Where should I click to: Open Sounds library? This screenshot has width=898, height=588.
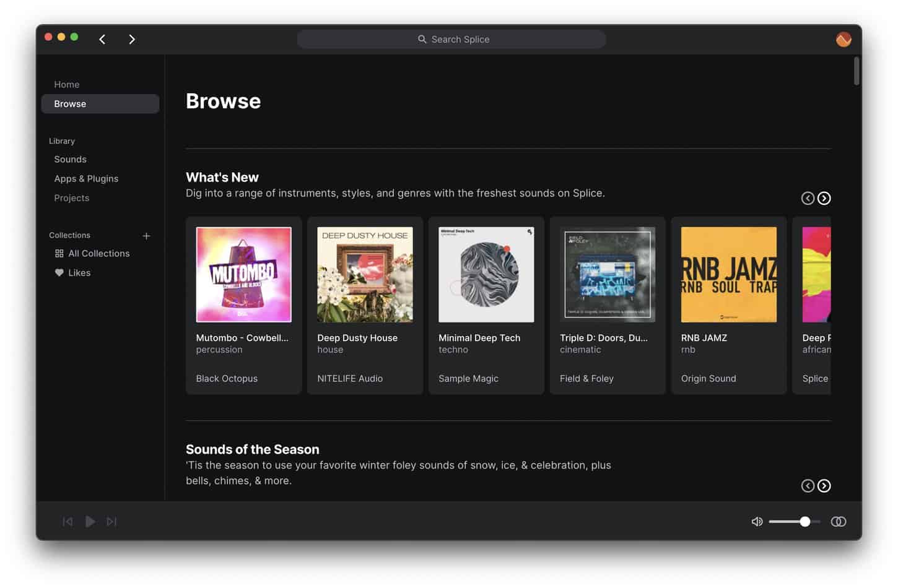coord(70,159)
